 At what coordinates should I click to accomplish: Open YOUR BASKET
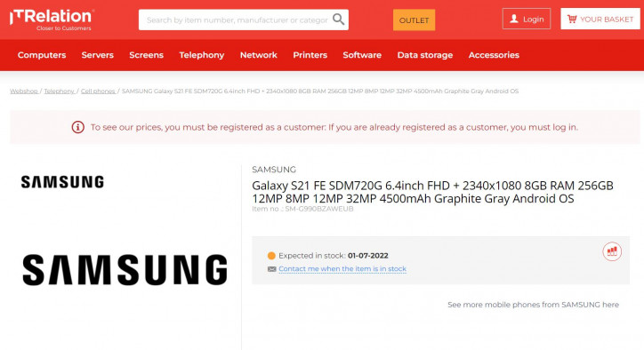600,19
